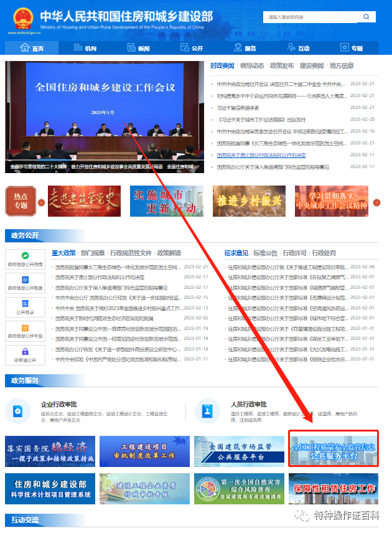Open 全国建筑市场监管公共服务平台 banner
This screenshot has height=533, width=392.
[239, 451]
